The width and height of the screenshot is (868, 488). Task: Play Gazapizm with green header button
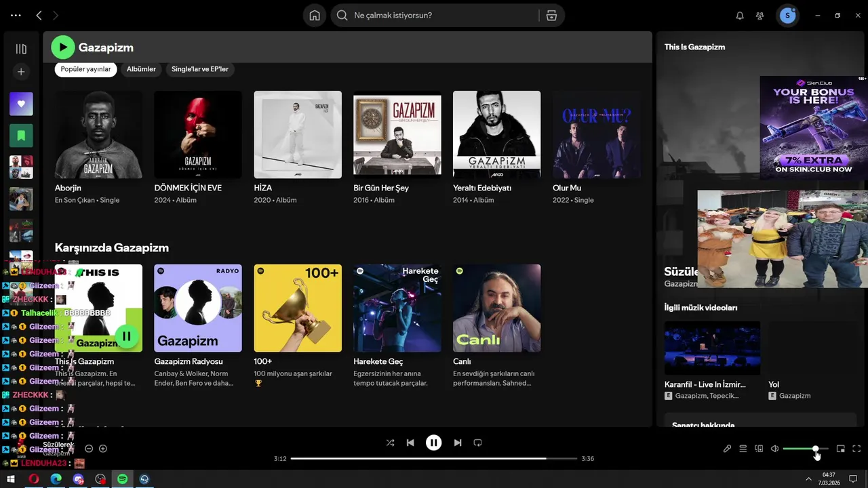click(63, 47)
